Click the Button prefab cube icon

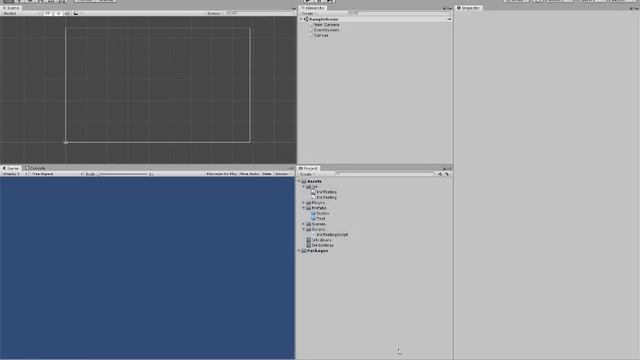(313, 213)
